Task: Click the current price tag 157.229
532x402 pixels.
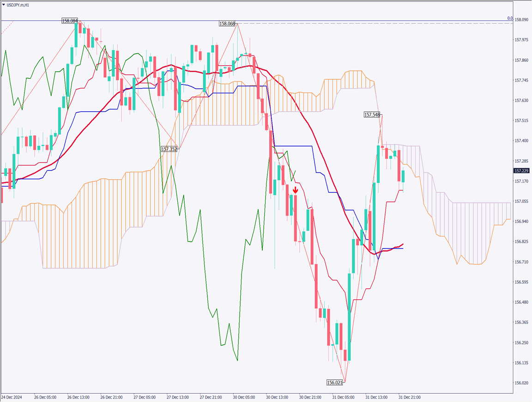Action: pos(521,171)
